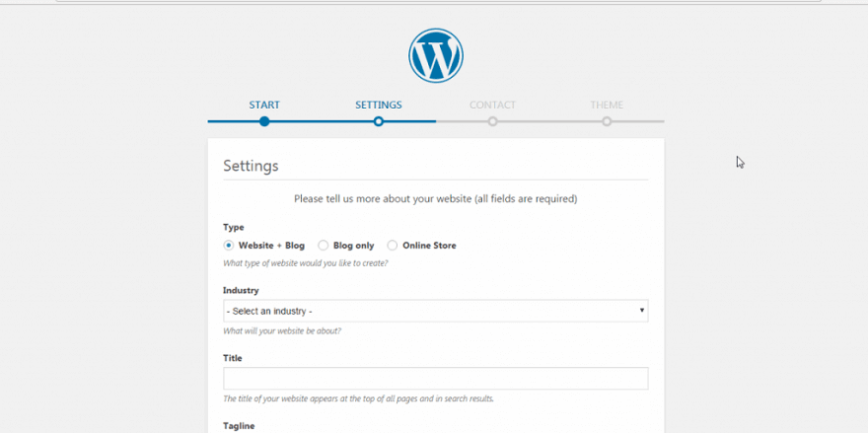The width and height of the screenshot is (868, 433).
Task: Click the Settings heading text
Action: [251, 166]
